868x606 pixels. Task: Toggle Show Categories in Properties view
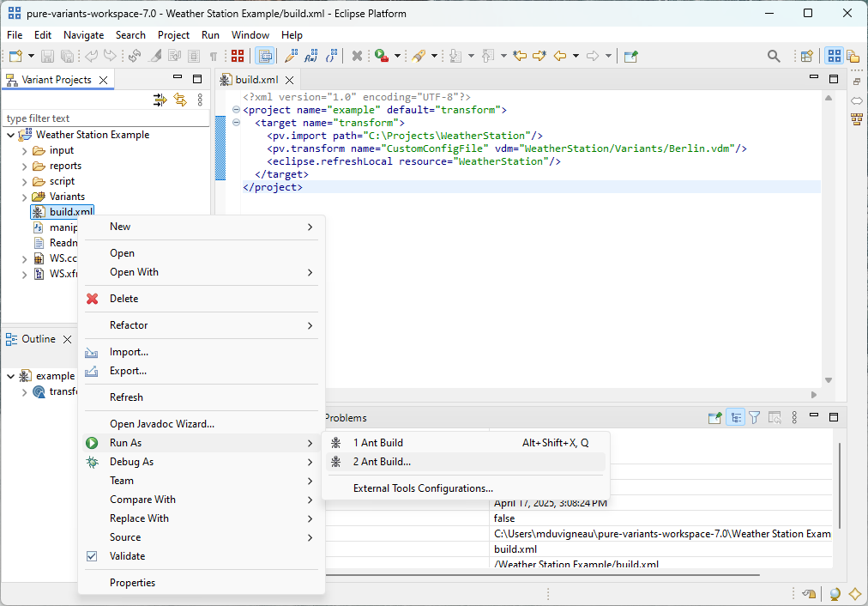[735, 418]
